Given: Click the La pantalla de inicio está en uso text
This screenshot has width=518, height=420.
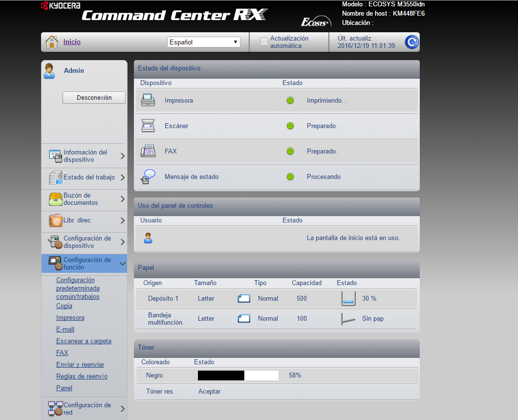Looking at the screenshot, I should [x=353, y=238].
